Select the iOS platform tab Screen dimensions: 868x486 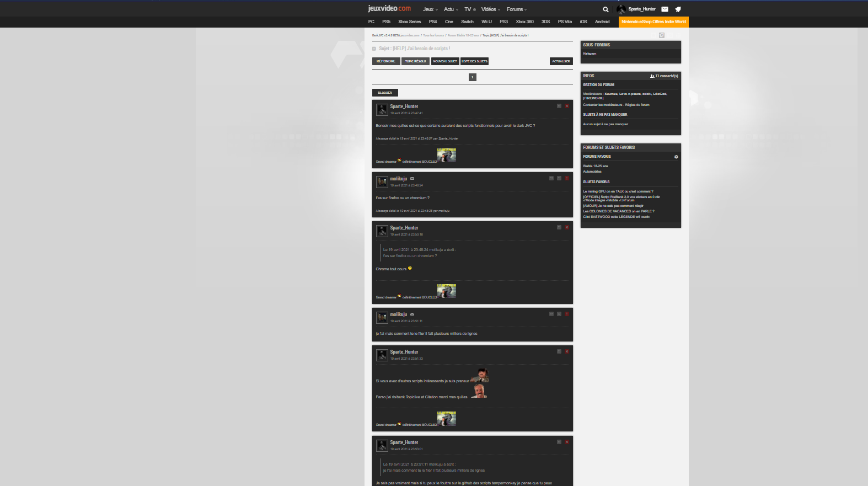583,22
